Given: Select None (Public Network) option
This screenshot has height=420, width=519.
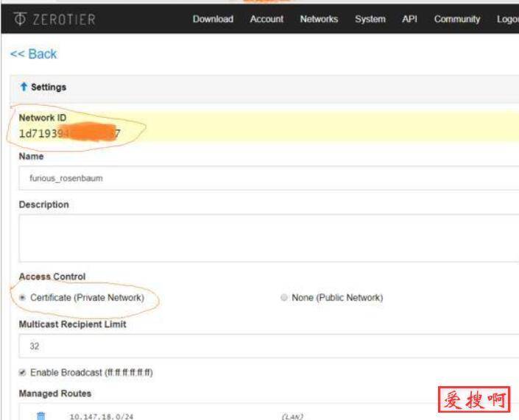Looking at the screenshot, I should tap(284, 298).
